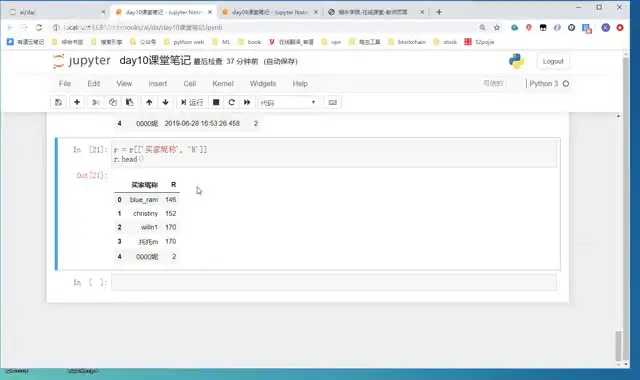Open the python web bookmark folder
This screenshot has width=640, height=380.
pyautogui.click(x=184, y=42)
